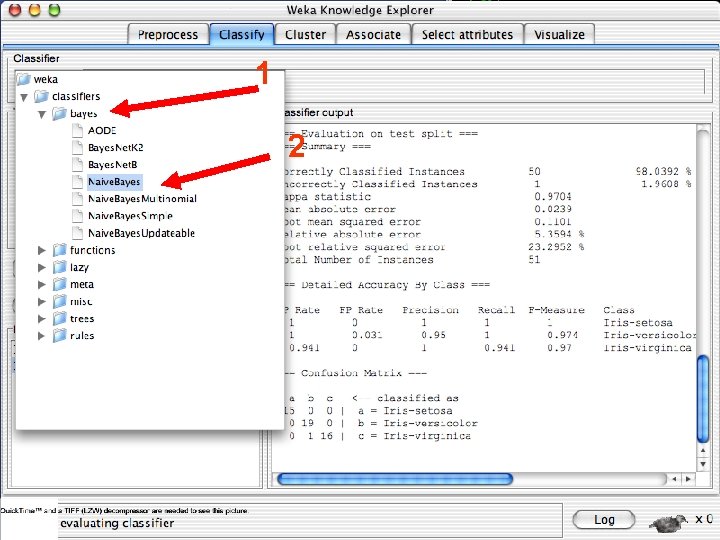This screenshot has height=540, width=720.
Task: Minimize the window with the yellow button
Action: [34, 10]
